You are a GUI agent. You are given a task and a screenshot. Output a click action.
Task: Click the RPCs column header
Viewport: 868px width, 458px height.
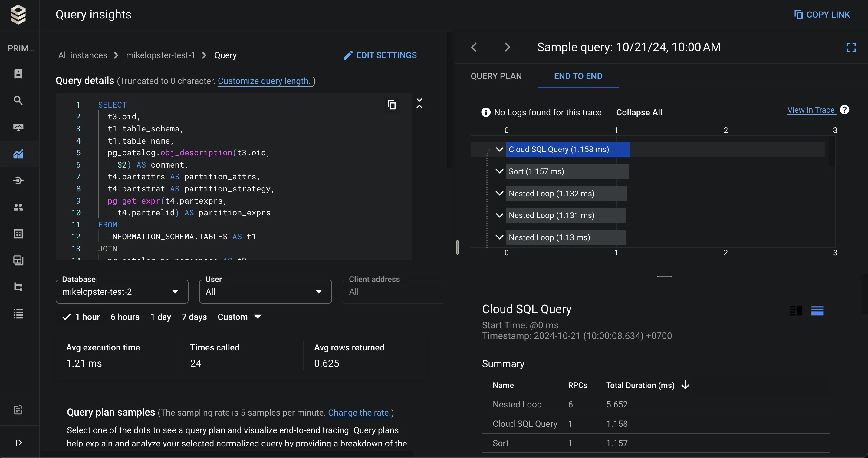coord(577,385)
